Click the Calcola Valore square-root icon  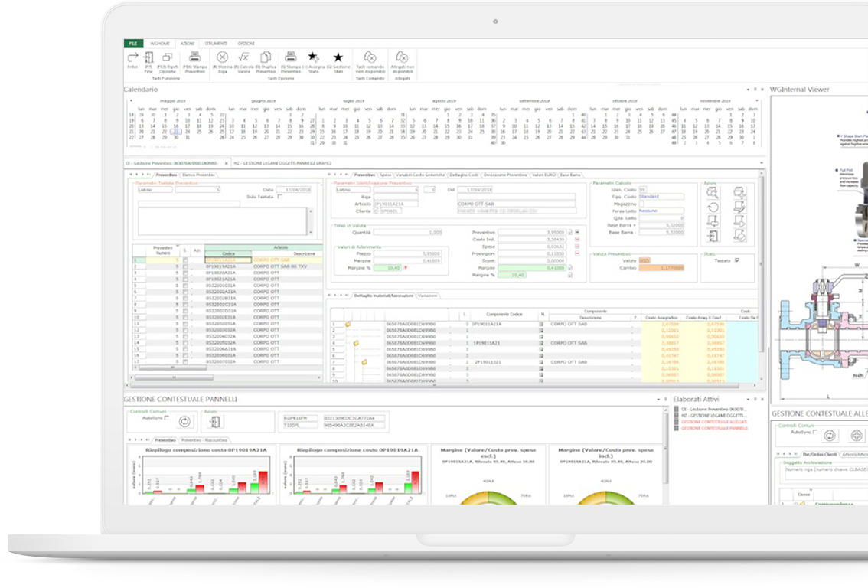[243, 57]
